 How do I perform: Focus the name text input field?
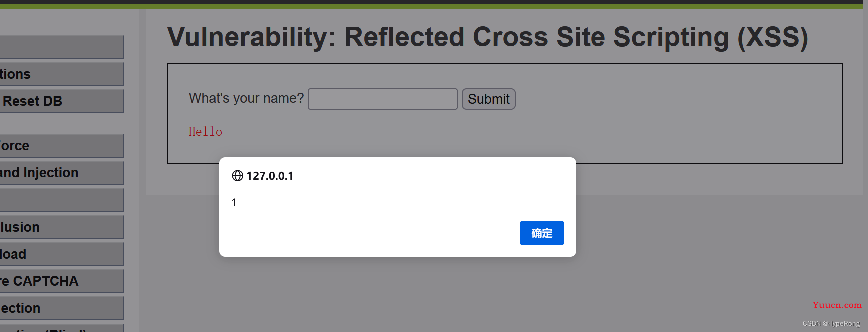[382, 99]
